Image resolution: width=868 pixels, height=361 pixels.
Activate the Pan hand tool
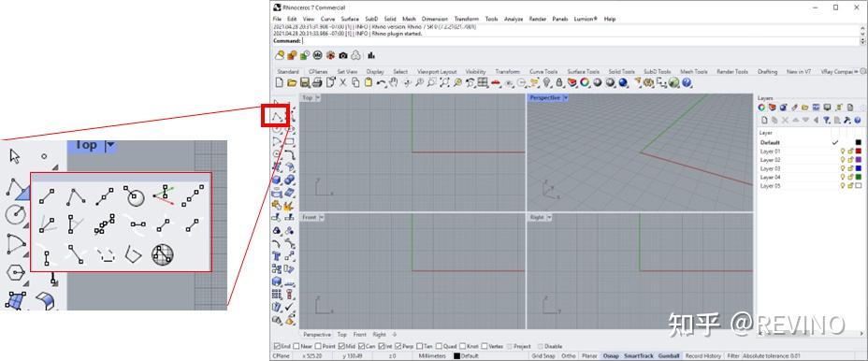pos(394,82)
